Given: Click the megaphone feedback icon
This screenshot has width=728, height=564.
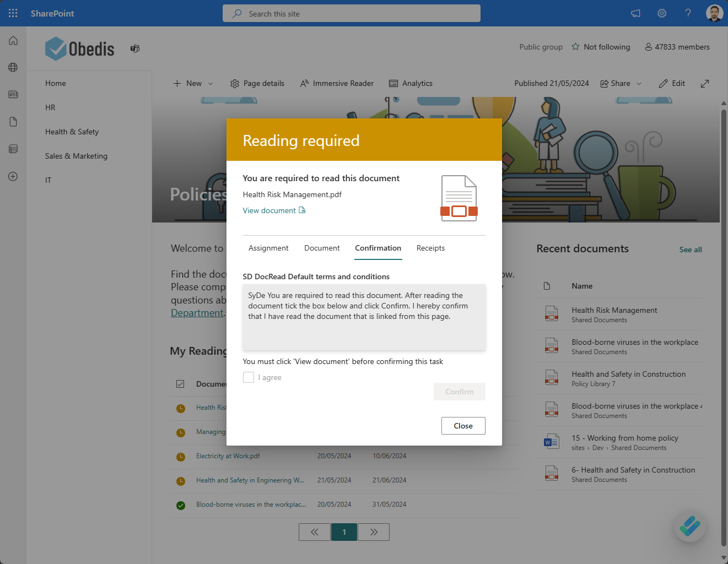Looking at the screenshot, I should coord(635,13).
